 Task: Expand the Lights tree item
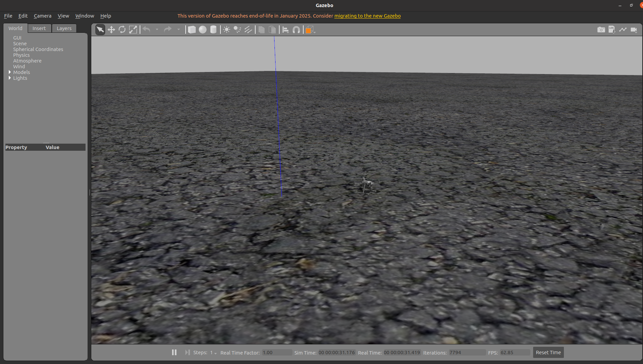(10, 78)
